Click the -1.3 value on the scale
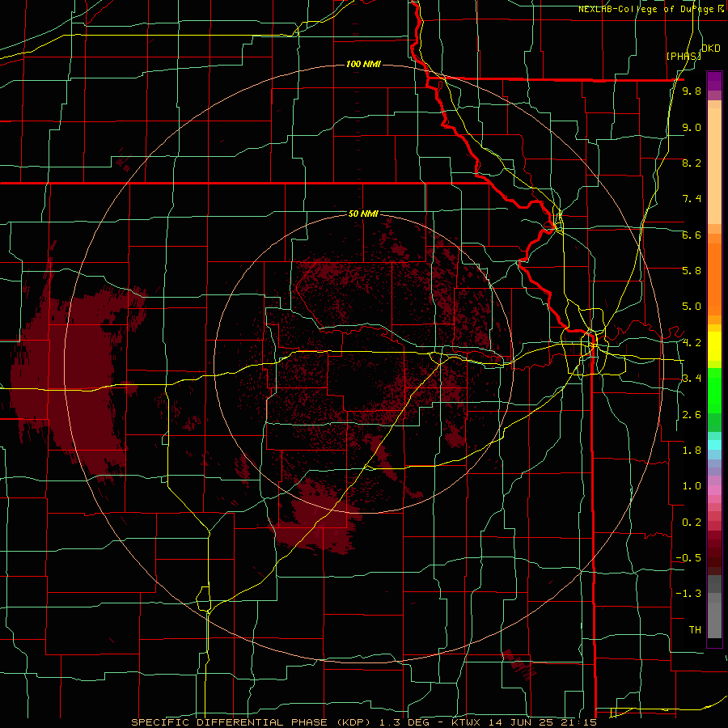Viewport: 728px width, 728px height. click(x=688, y=594)
